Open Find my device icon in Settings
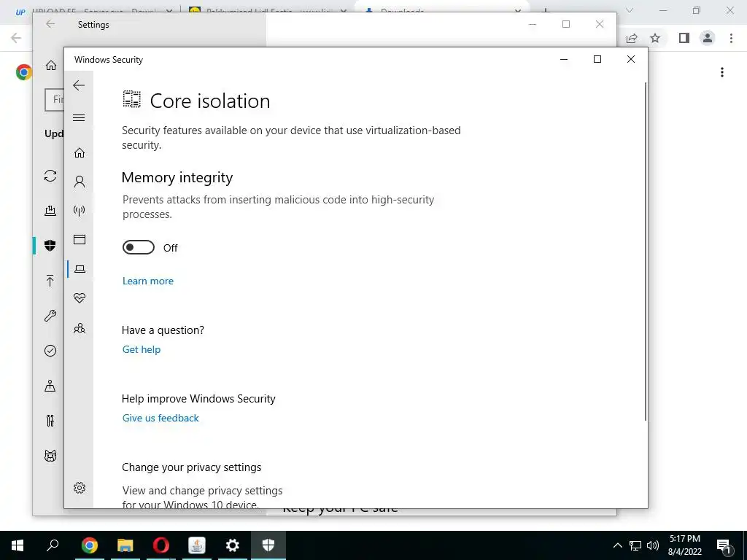Image resolution: width=747 pixels, height=560 pixels. tap(50, 386)
